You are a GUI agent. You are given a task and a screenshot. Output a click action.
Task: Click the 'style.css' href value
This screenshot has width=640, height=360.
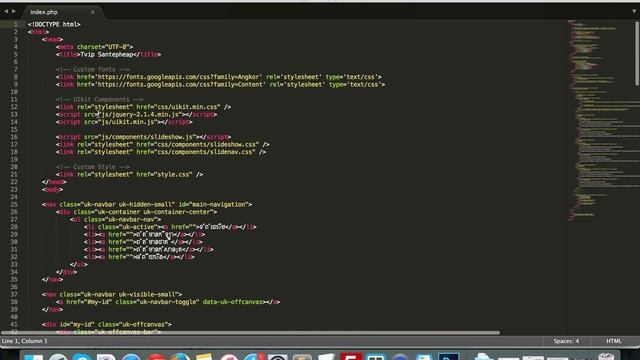pos(173,175)
